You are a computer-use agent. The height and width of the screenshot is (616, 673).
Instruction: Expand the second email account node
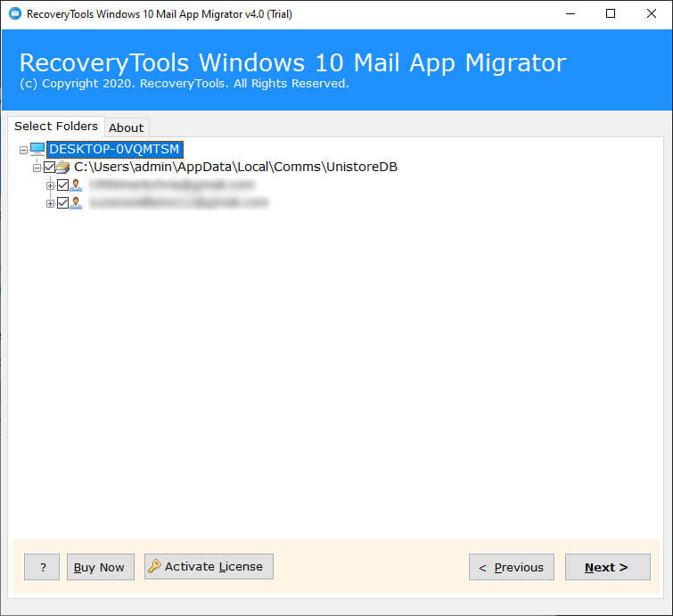coord(51,203)
